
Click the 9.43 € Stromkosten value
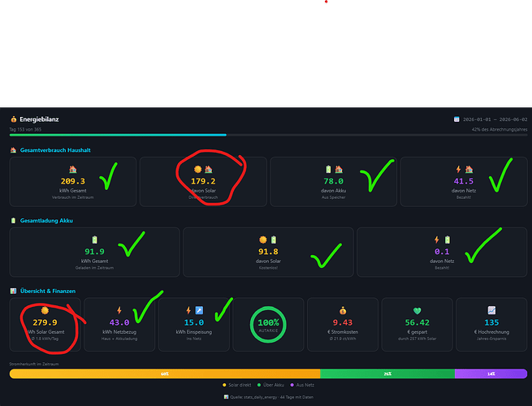point(343,322)
